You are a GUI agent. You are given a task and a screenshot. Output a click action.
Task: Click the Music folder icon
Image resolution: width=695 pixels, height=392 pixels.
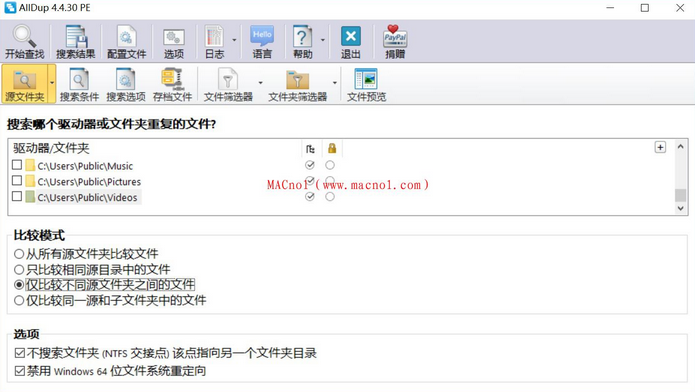[x=30, y=165]
